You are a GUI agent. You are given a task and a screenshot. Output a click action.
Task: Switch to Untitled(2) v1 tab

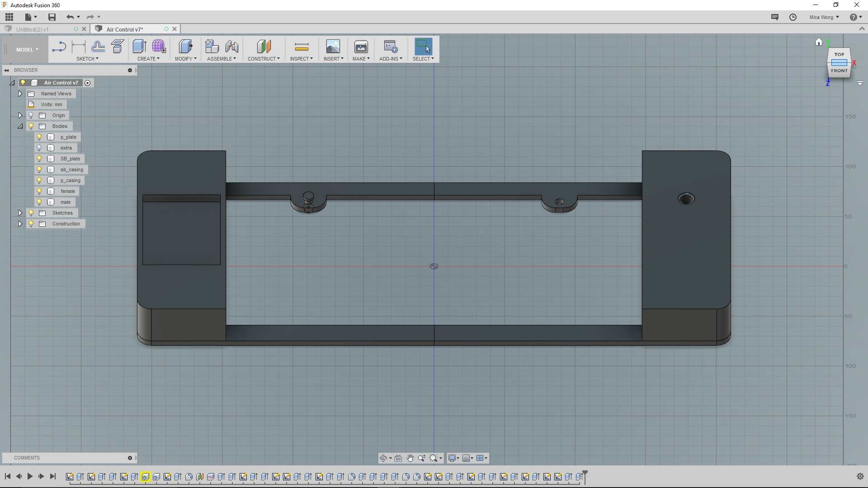tap(33, 29)
